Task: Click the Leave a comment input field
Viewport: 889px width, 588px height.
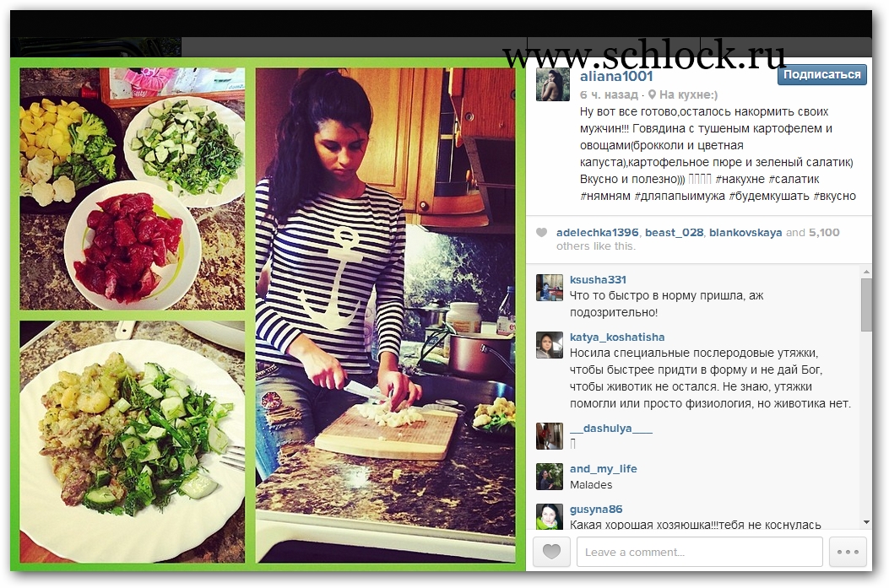Action: pyautogui.click(x=700, y=551)
